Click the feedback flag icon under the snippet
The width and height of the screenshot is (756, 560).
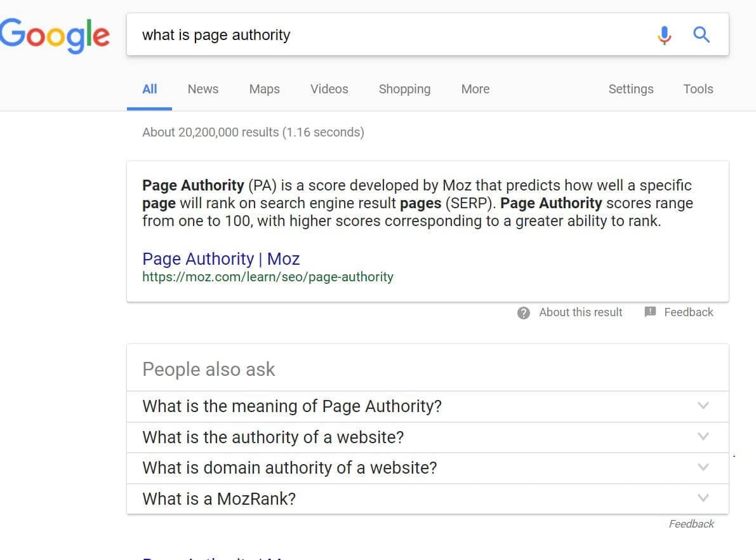click(650, 312)
